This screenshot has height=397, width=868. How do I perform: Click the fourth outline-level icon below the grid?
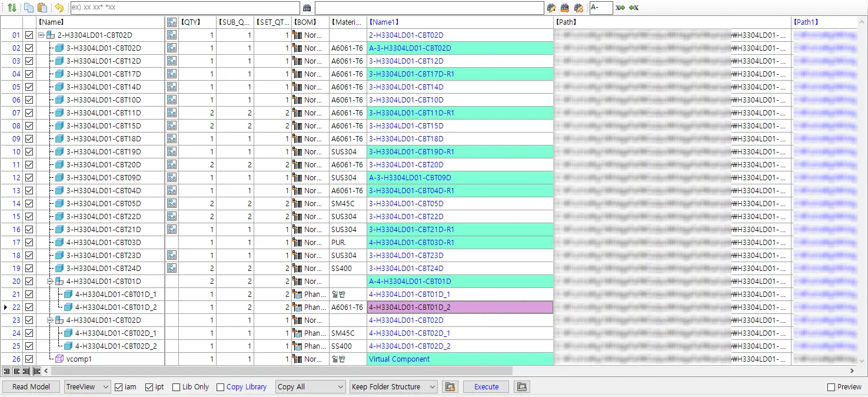tap(36, 371)
